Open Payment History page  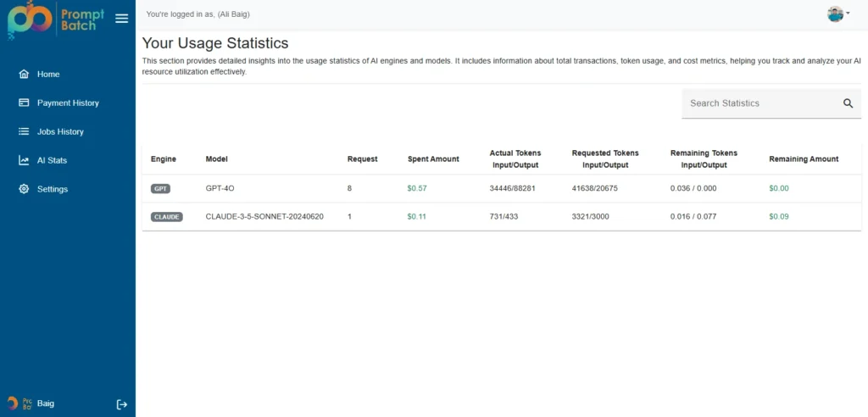(68, 103)
